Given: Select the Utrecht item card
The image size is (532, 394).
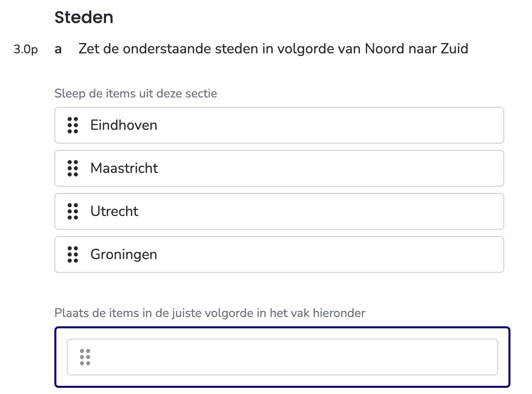Looking at the screenshot, I should coord(279,211).
